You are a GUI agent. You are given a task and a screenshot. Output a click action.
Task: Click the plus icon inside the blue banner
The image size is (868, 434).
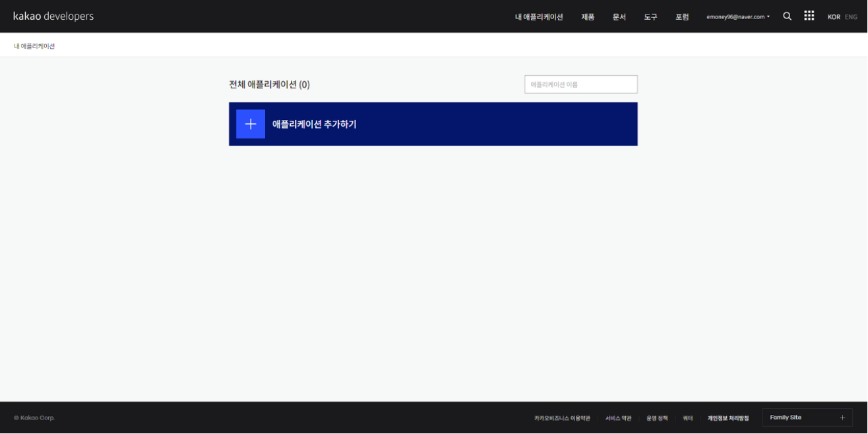click(250, 123)
